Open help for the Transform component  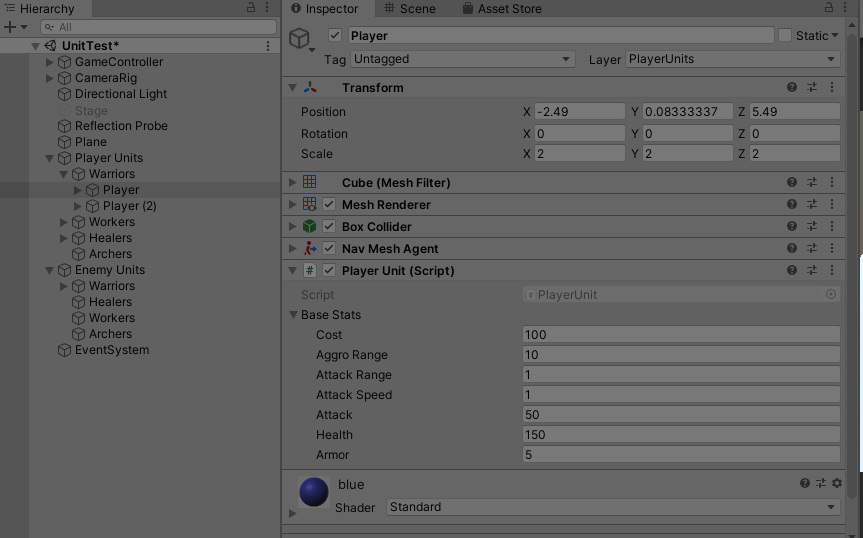(x=792, y=88)
